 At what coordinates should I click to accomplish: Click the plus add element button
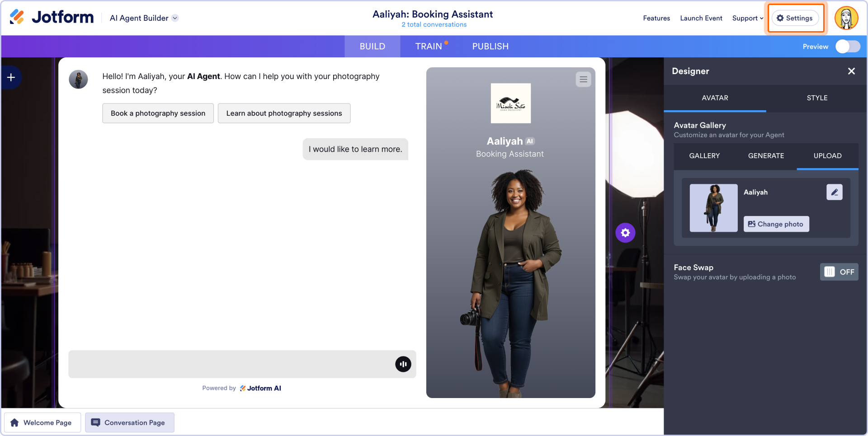[11, 77]
